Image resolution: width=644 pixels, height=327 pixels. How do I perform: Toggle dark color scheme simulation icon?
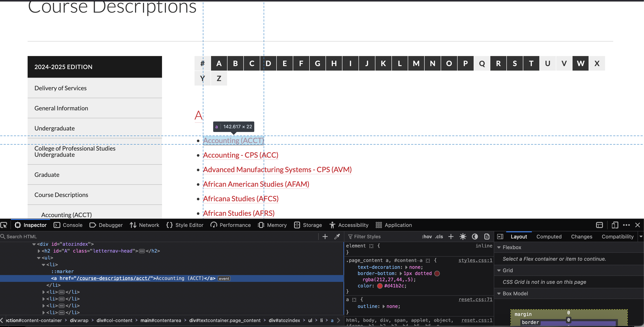[474, 236]
